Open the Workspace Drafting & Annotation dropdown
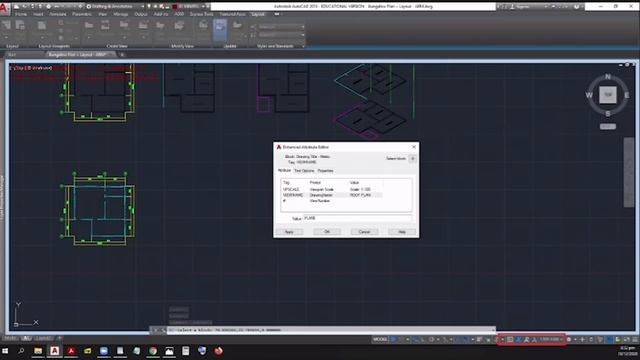 pos(114,7)
